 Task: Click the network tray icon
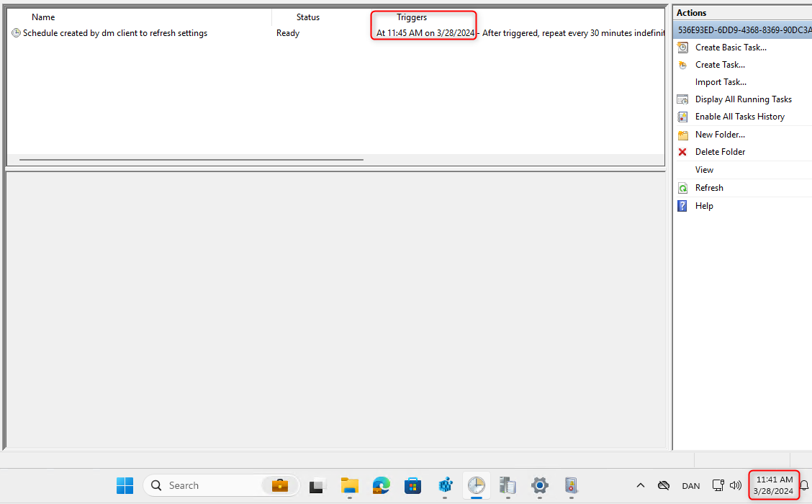point(718,485)
